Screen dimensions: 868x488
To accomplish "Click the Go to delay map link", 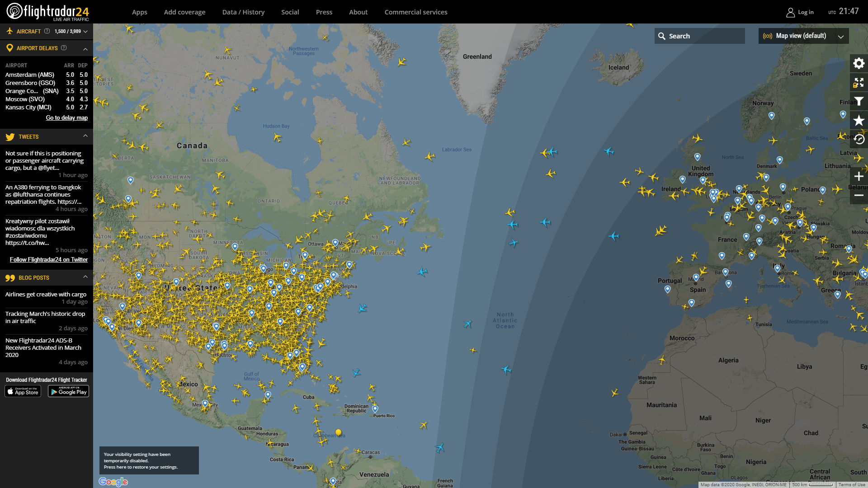I will [x=66, y=118].
